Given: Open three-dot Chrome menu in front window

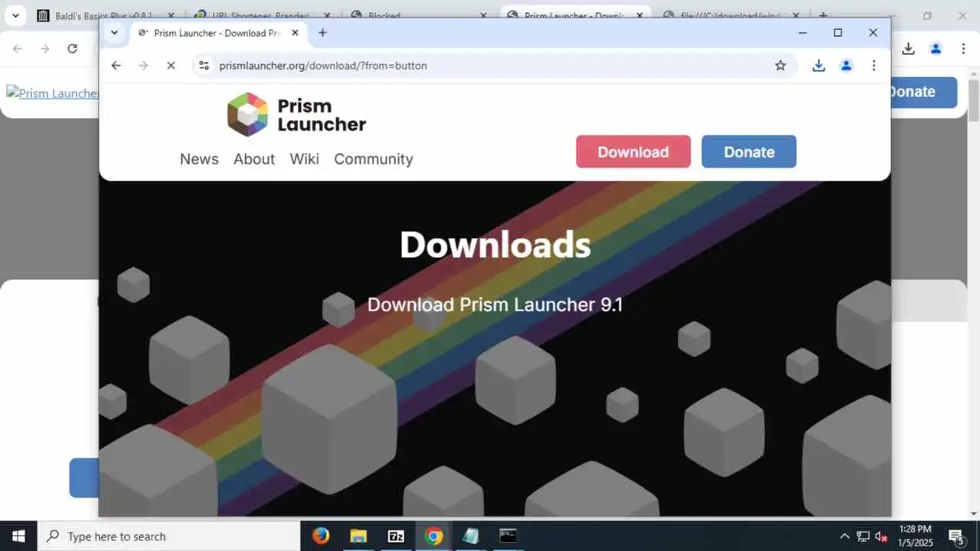Looking at the screenshot, I should pos(874,66).
